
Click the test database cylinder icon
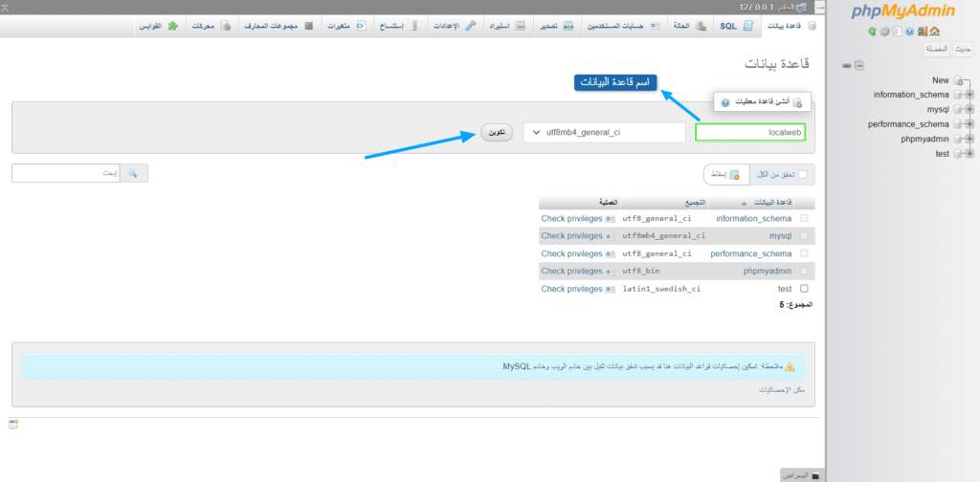(957, 154)
